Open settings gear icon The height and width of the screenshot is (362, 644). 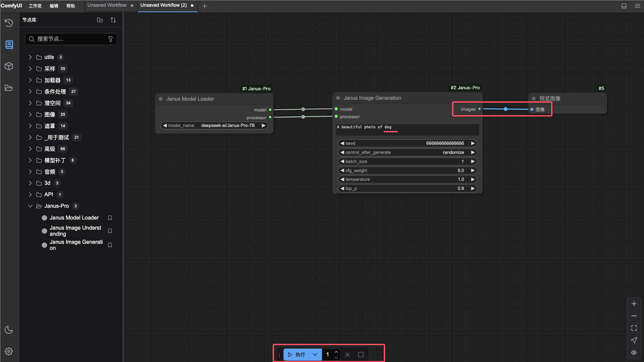[9, 352]
